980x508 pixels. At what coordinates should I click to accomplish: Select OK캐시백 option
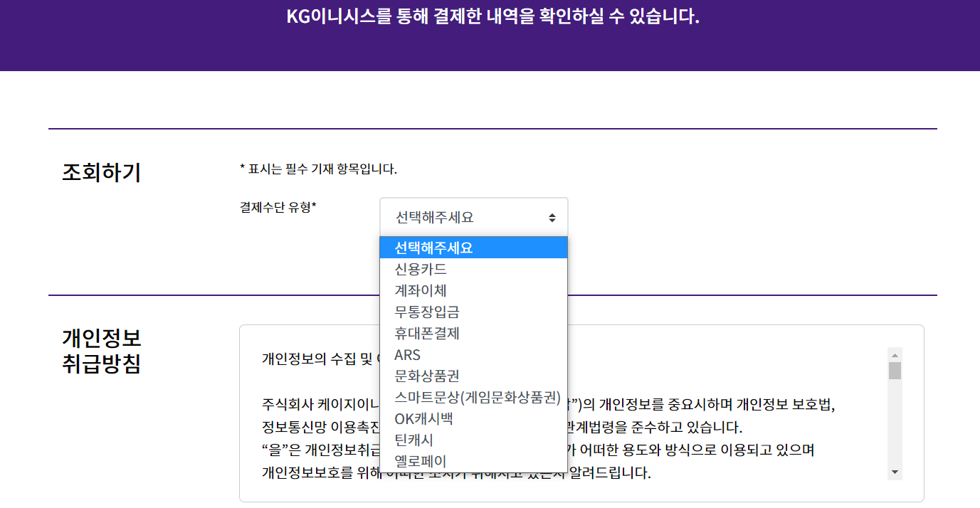point(473,418)
